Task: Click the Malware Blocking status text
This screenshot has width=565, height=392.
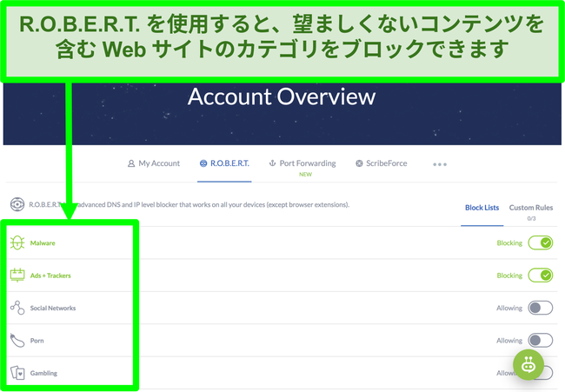Action: tap(509, 243)
